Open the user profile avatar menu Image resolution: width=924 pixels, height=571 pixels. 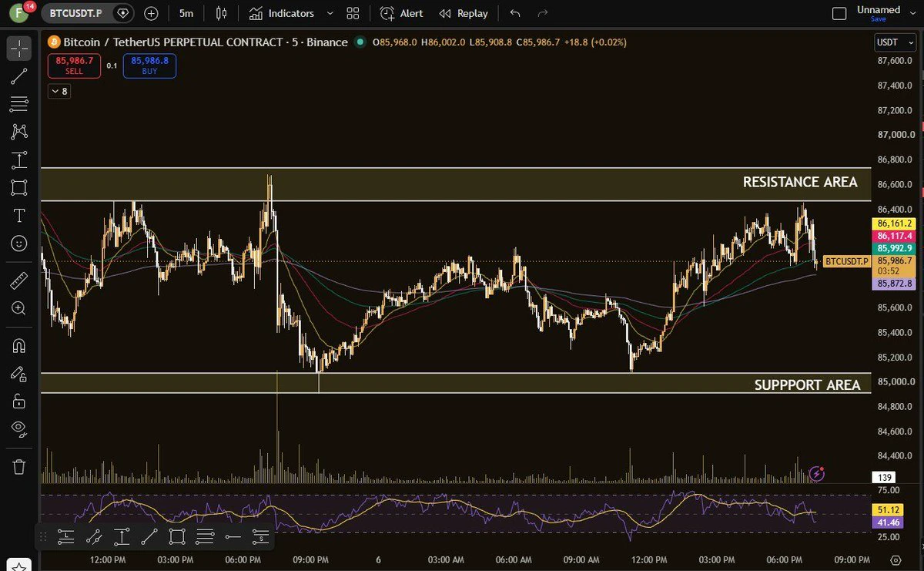click(x=19, y=13)
